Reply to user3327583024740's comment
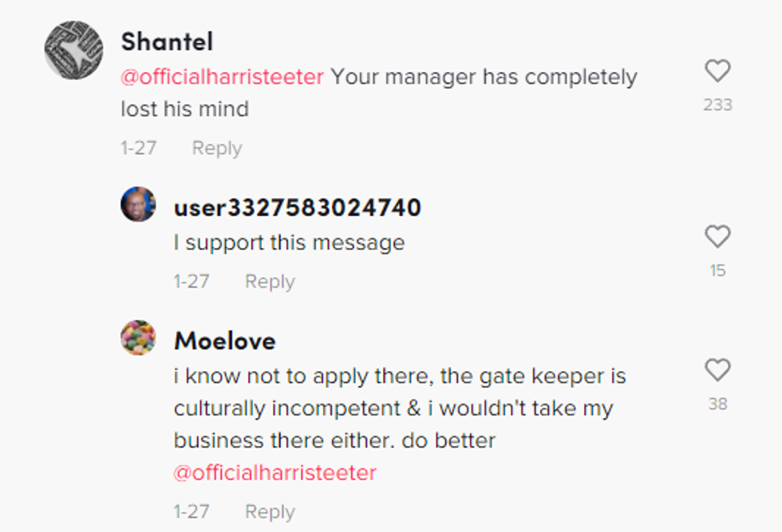Viewport: 782px width, 532px height. [x=270, y=282]
